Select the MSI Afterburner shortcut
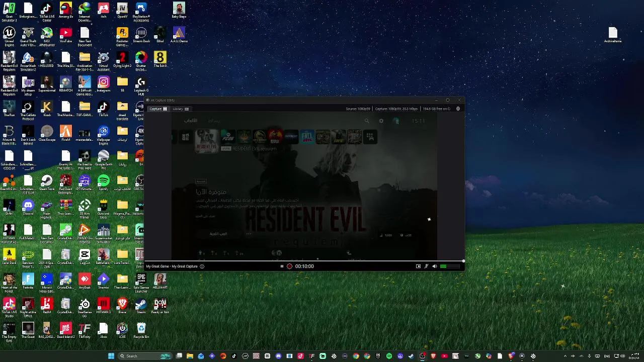Image resolution: width=644 pixels, height=362 pixels. [47, 37]
